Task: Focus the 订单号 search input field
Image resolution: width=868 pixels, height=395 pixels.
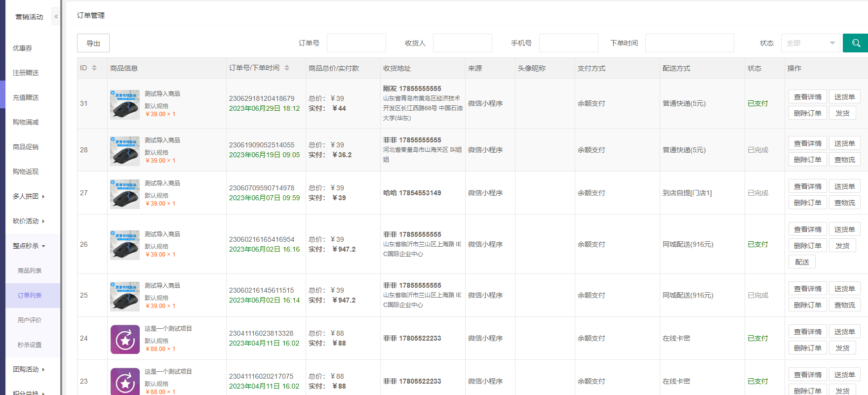Action: 356,43
